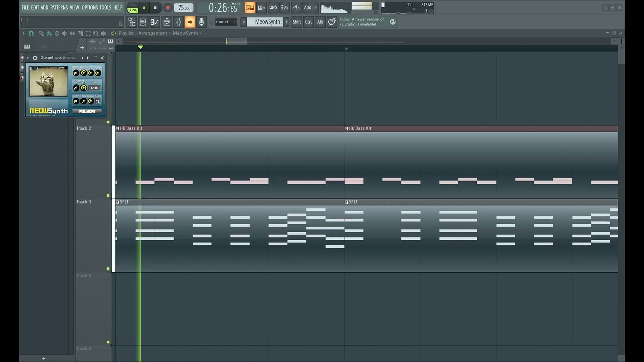Click the globe online news icon
This screenshot has width=644, height=362.
pyautogui.click(x=393, y=22)
